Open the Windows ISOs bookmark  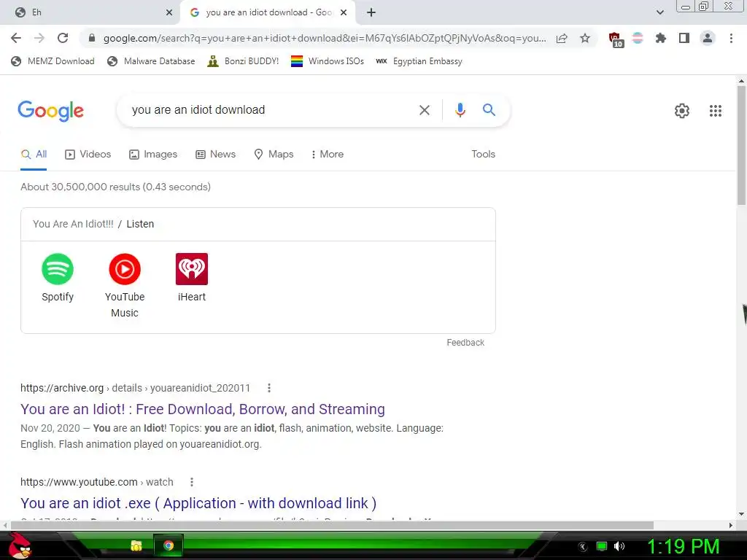tap(328, 61)
